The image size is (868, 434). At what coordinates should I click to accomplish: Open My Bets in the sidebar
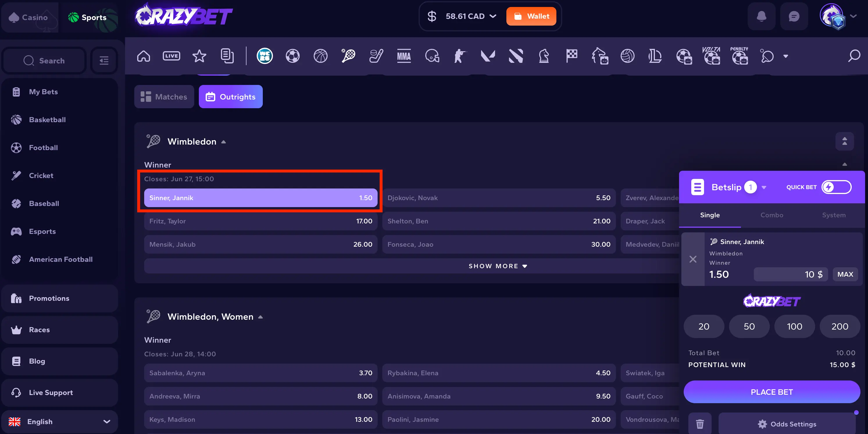[x=60, y=92]
